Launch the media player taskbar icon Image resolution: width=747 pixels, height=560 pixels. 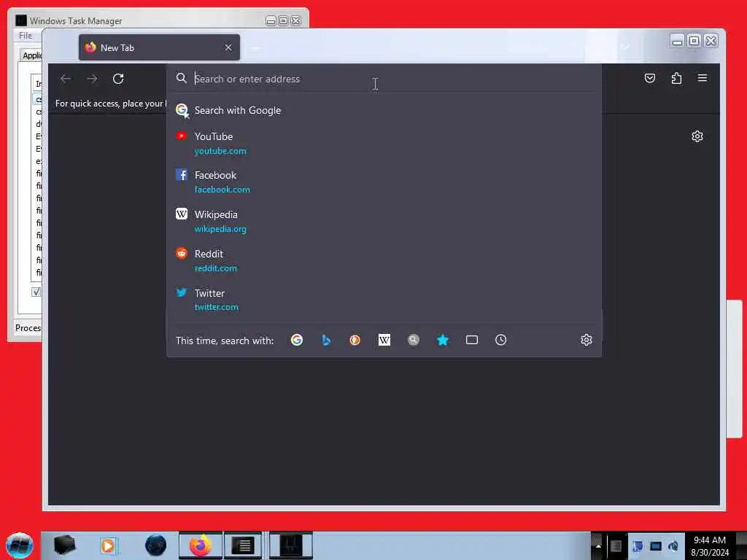pyautogui.click(x=108, y=545)
